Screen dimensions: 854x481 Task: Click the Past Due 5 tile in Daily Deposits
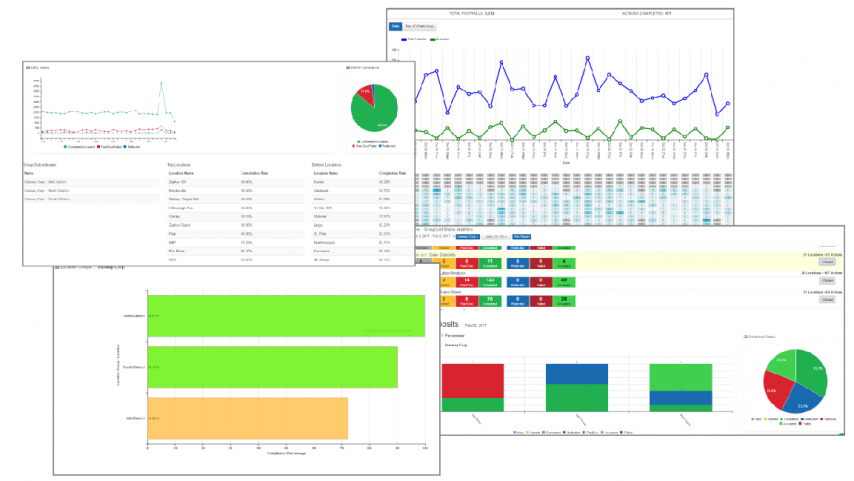click(x=466, y=263)
